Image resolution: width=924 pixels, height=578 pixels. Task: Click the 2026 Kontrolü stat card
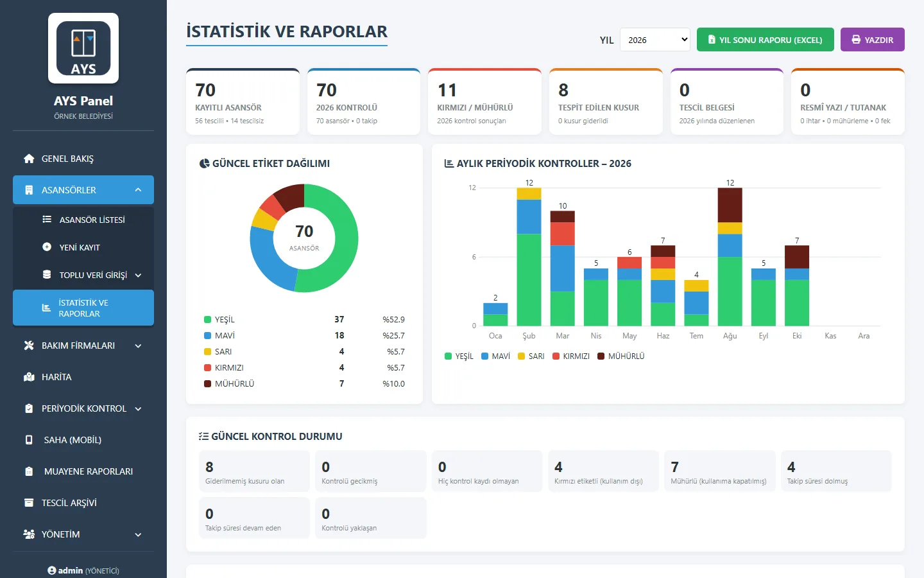click(x=364, y=101)
